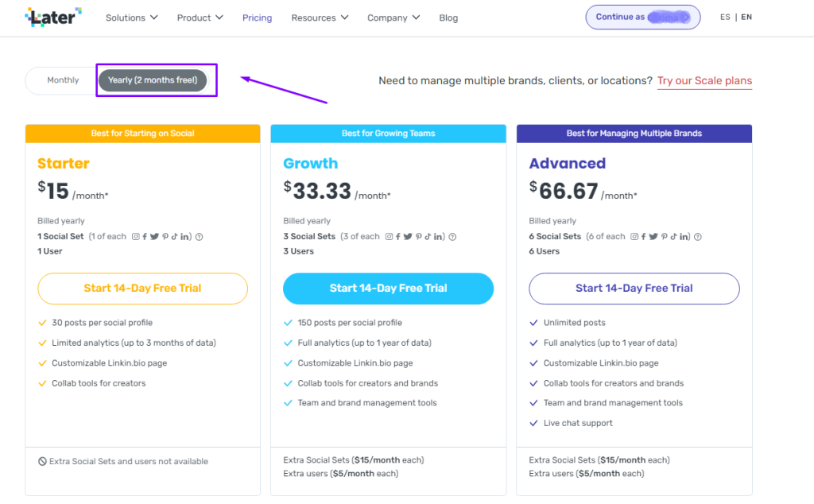Click 'Extra Social Sets and users not available'
Screen dimensions: 814x504
click(x=128, y=461)
